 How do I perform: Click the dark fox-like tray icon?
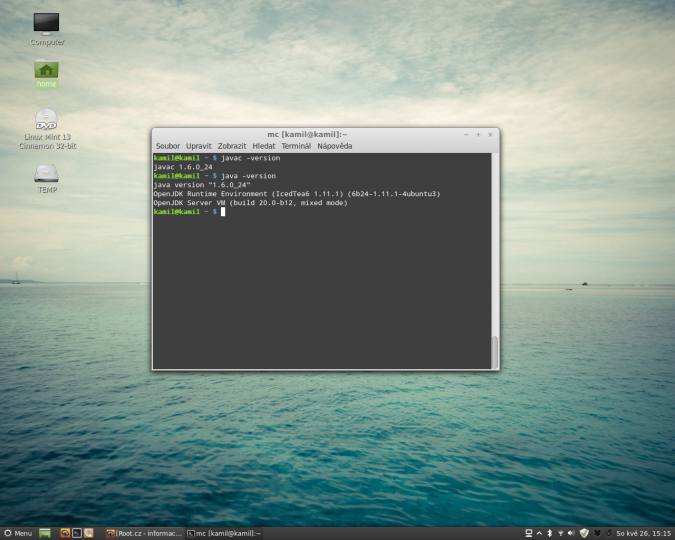click(x=598, y=533)
